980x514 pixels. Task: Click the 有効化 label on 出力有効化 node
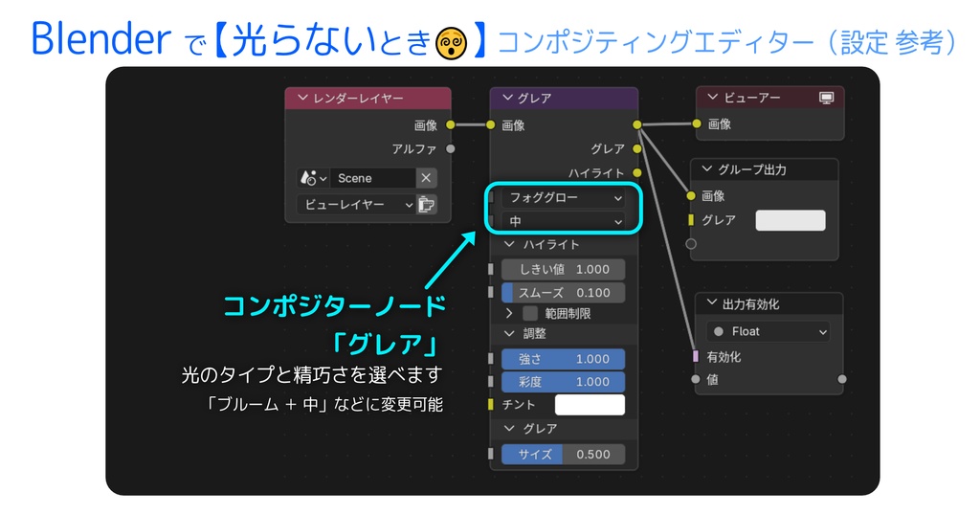[724, 357]
